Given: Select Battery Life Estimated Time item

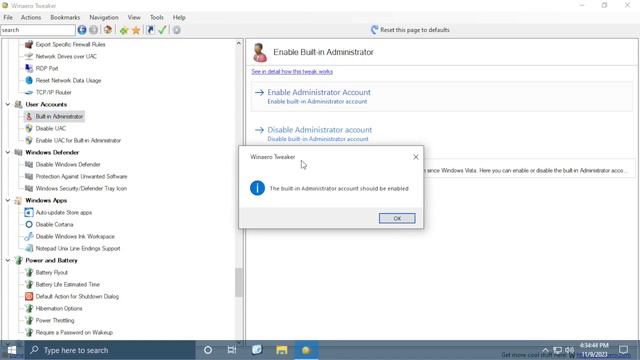Looking at the screenshot, I should pyautogui.click(x=67, y=284).
